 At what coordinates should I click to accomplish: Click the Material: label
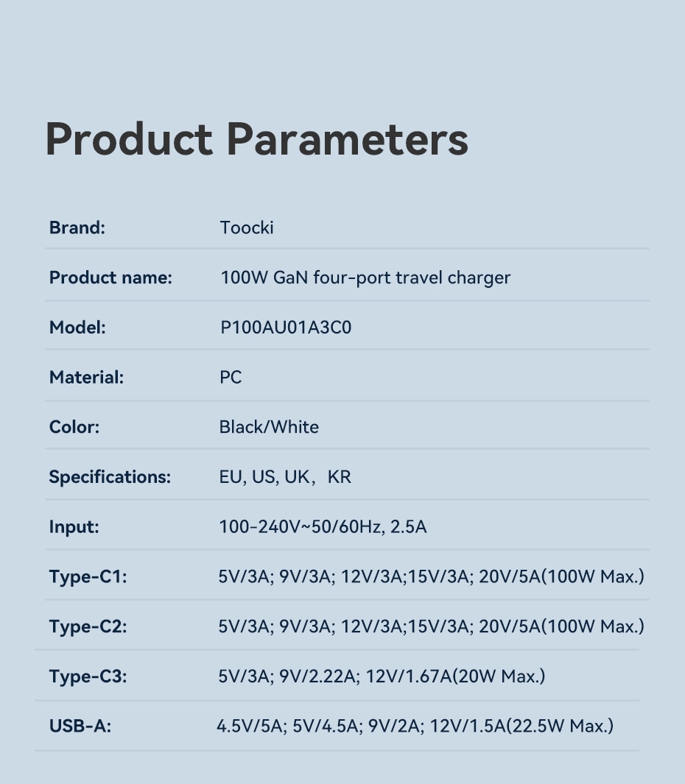pos(86,378)
